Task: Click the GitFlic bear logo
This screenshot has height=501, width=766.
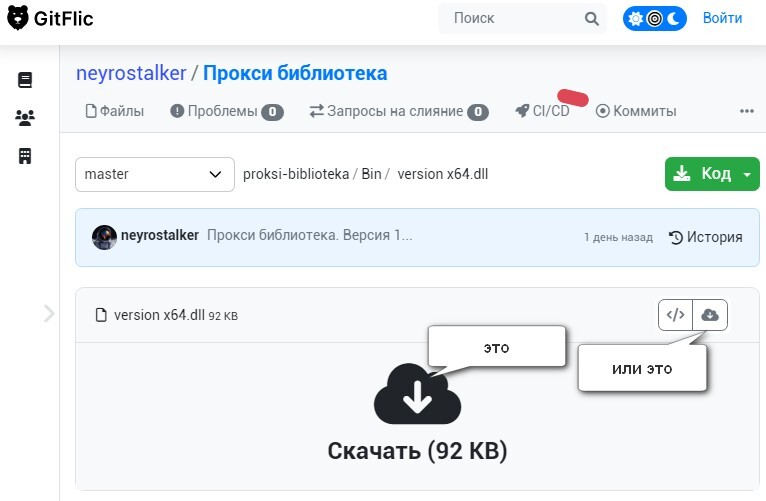Action: (x=18, y=18)
